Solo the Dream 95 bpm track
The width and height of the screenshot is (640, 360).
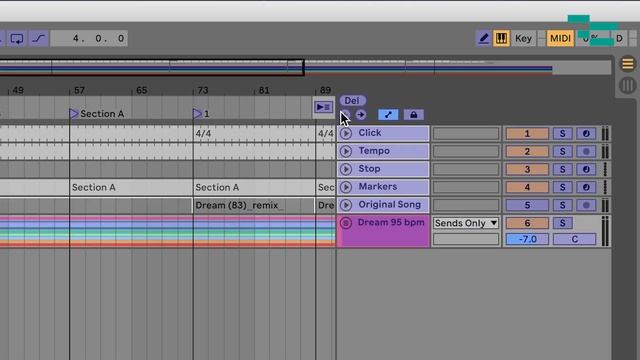tap(562, 223)
